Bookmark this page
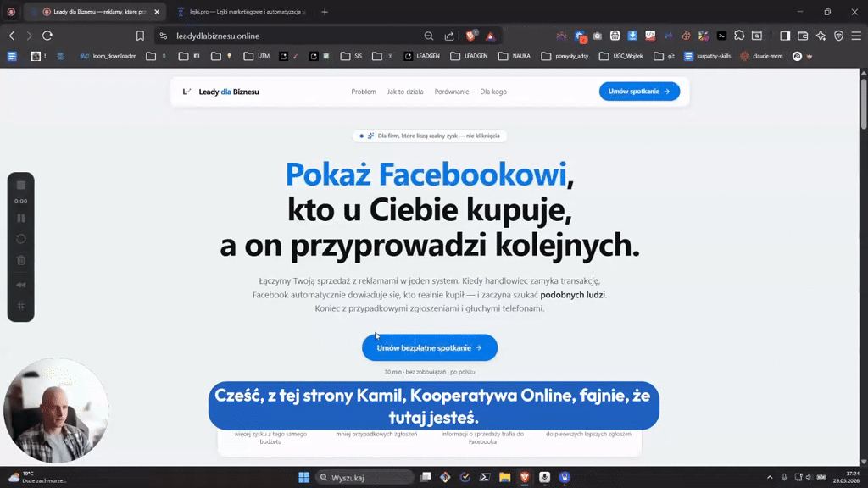The image size is (868, 488). point(140,36)
